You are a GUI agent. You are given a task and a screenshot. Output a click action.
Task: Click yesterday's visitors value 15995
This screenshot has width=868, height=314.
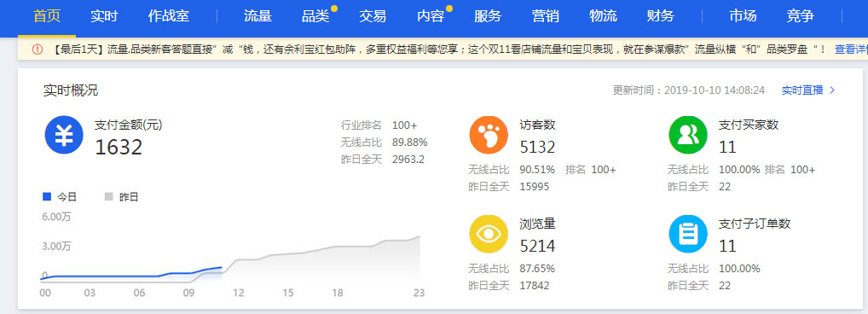[535, 187]
